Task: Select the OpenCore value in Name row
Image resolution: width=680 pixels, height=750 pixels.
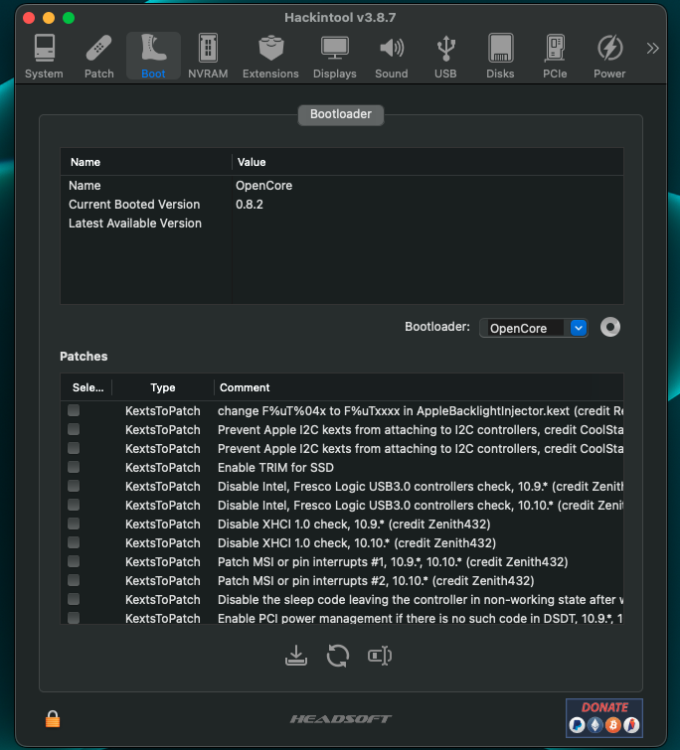Action: (263, 186)
